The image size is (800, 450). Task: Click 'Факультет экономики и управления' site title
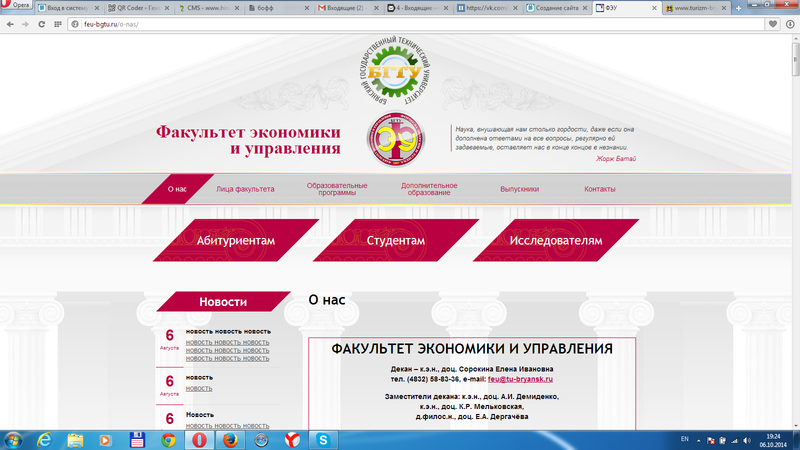(248, 140)
